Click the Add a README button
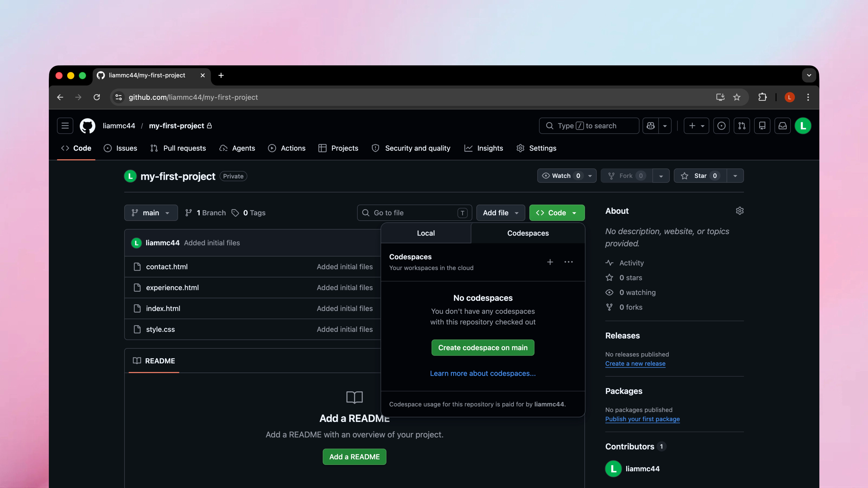This screenshot has width=868, height=488. 354,457
